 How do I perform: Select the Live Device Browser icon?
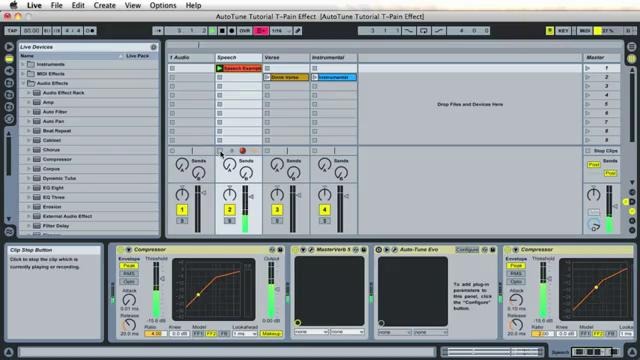(x=9, y=59)
